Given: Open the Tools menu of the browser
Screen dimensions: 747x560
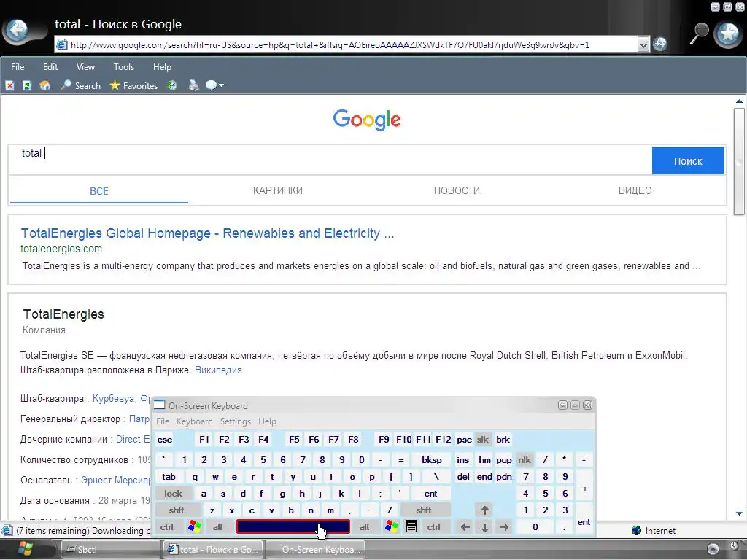Looking at the screenshot, I should 124,66.
